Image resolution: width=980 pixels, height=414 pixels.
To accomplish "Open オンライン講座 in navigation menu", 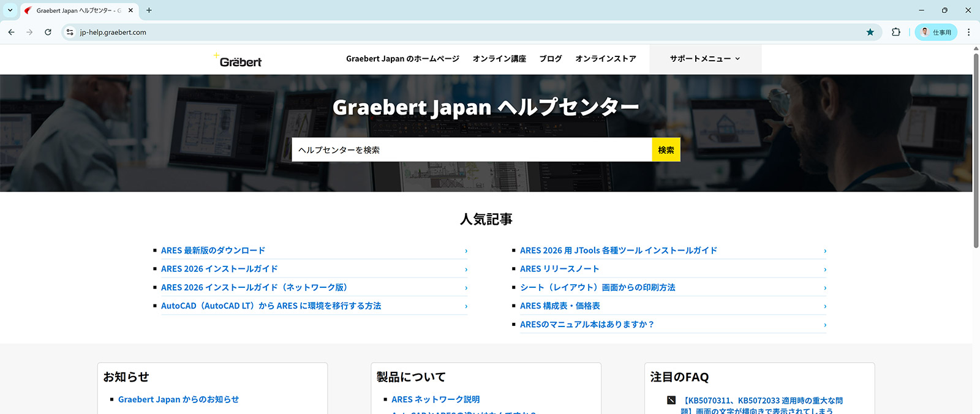I will click(x=499, y=59).
